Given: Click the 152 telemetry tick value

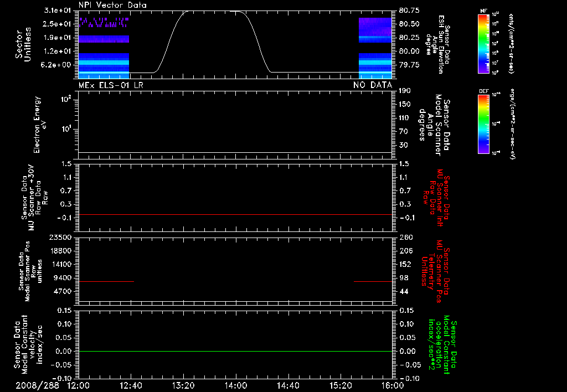Looking at the screenshot, I should (405, 264).
